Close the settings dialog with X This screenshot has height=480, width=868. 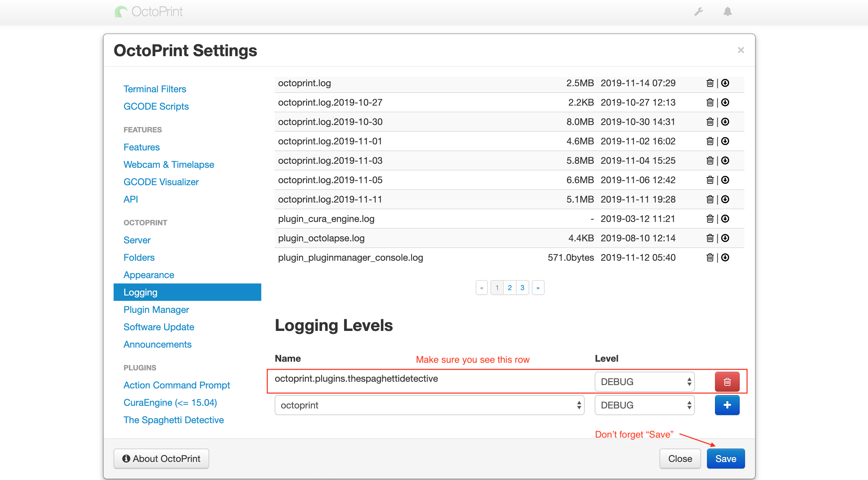pos(741,50)
